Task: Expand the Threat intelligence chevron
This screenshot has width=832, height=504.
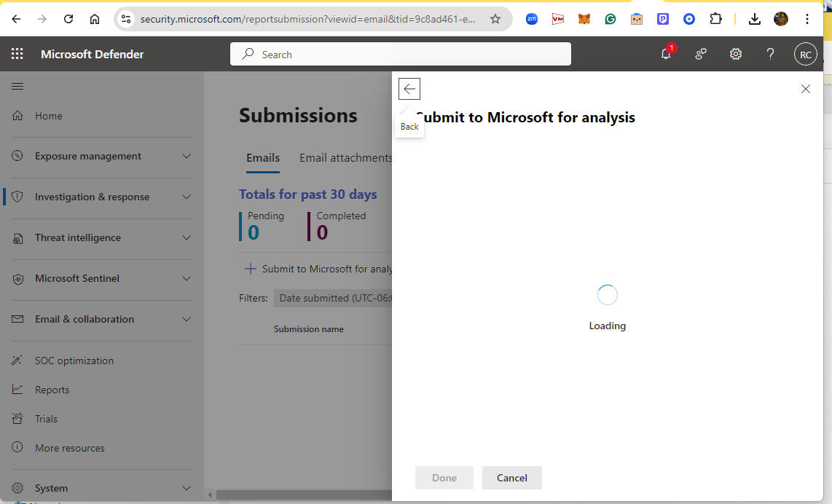Action: click(x=187, y=237)
